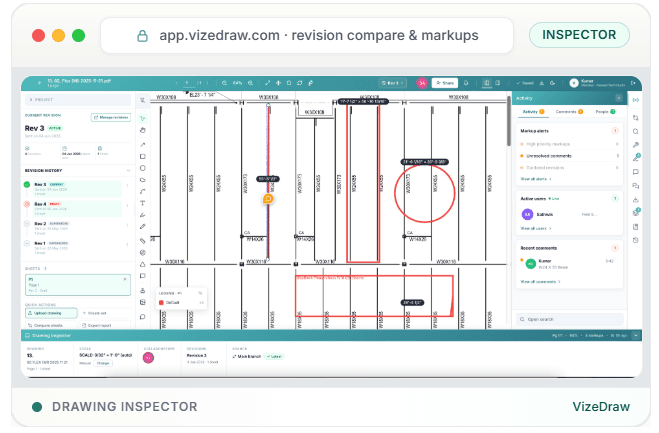Open the history icon in right sidebar
The height and width of the screenshot is (433, 659).
tap(635, 240)
